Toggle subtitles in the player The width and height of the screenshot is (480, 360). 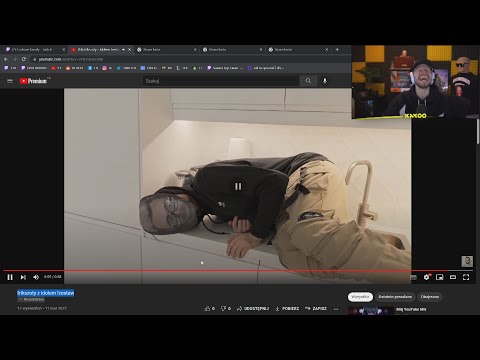coord(414,277)
